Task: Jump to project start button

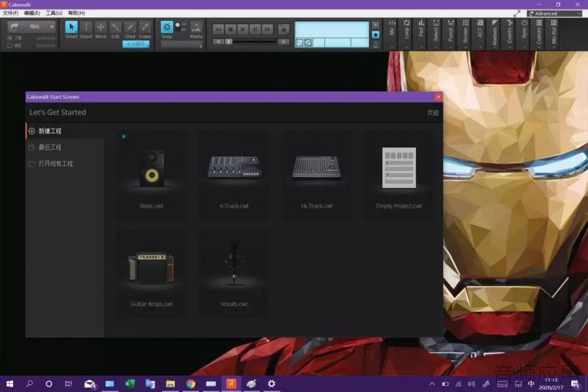Action: [218, 42]
